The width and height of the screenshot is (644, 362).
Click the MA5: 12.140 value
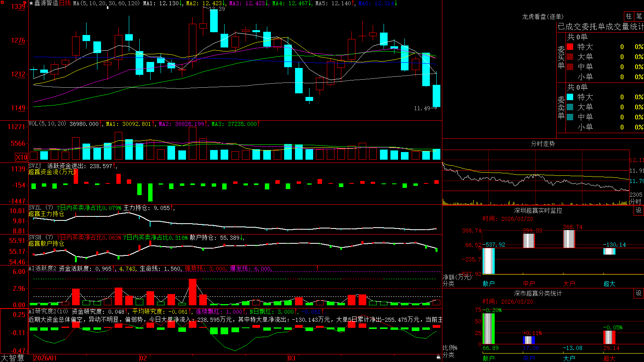coord(334,3)
